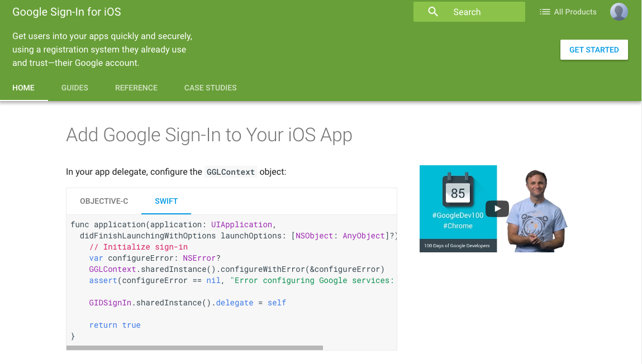Click the All Products text label
This screenshot has height=364, width=642.
(575, 12)
